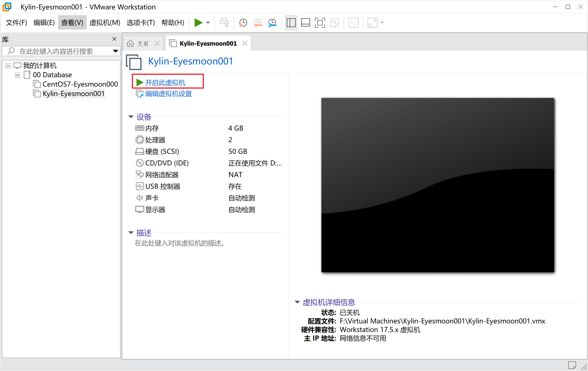The height and width of the screenshot is (371, 588).
Task: Click the large VM icon beside title
Action: point(134,62)
